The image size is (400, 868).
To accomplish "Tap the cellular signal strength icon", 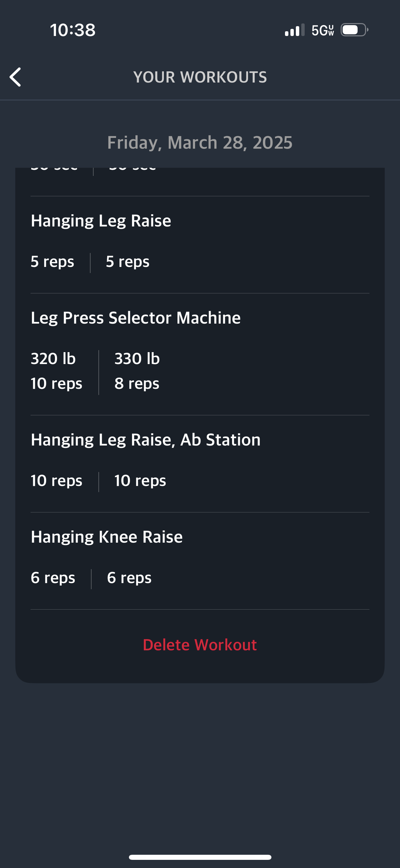I will tap(294, 30).
